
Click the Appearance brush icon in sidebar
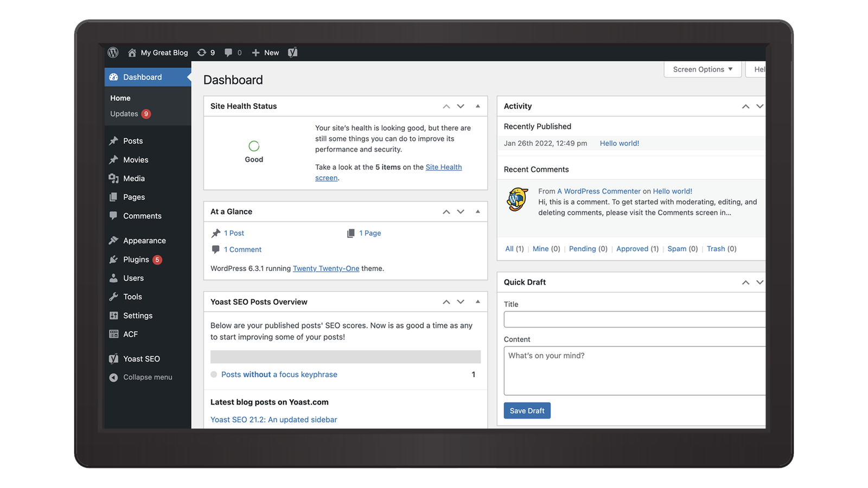pyautogui.click(x=113, y=241)
